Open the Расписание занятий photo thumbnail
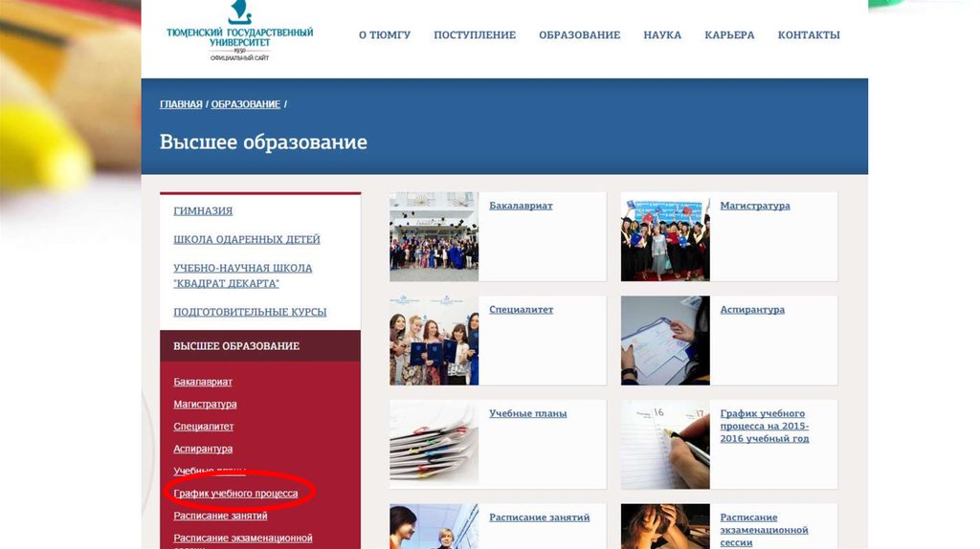The image size is (980, 549). pyautogui.click(x=434, y=527)
